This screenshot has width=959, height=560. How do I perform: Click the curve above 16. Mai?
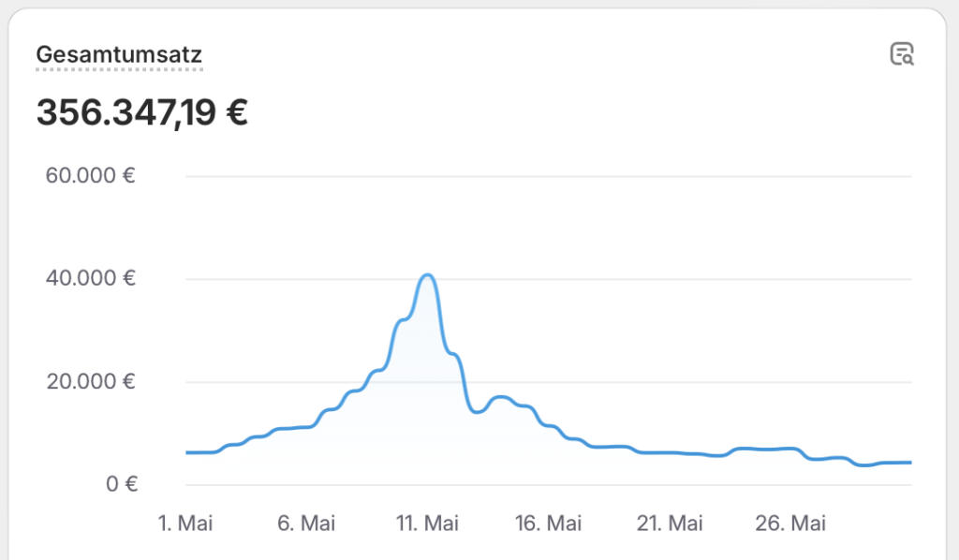click(x=549, y=425)
